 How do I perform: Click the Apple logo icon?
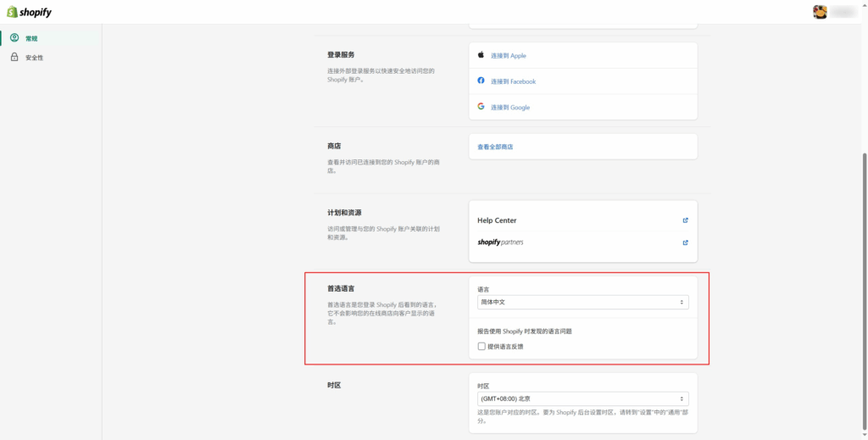(481, 55)
